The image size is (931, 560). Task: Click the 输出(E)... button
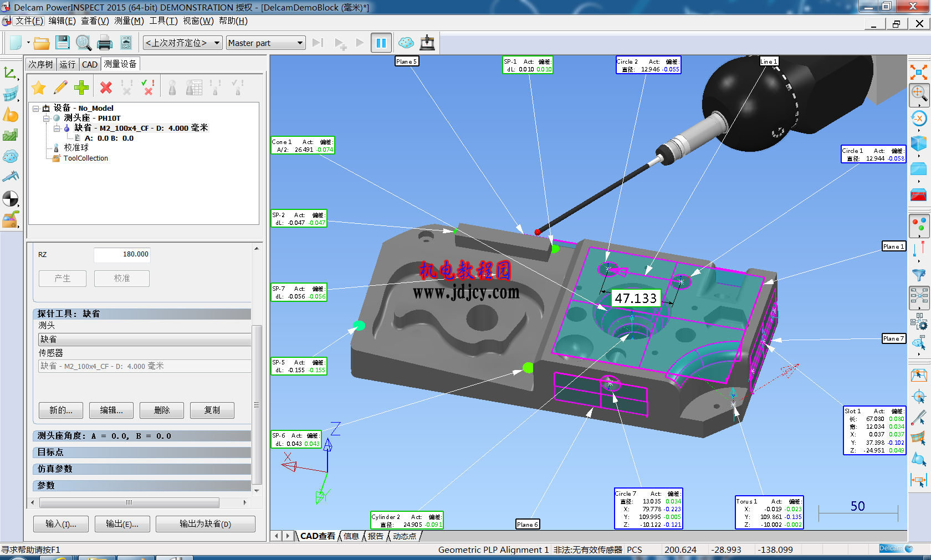pyautogui.click(x=122, y=524)
